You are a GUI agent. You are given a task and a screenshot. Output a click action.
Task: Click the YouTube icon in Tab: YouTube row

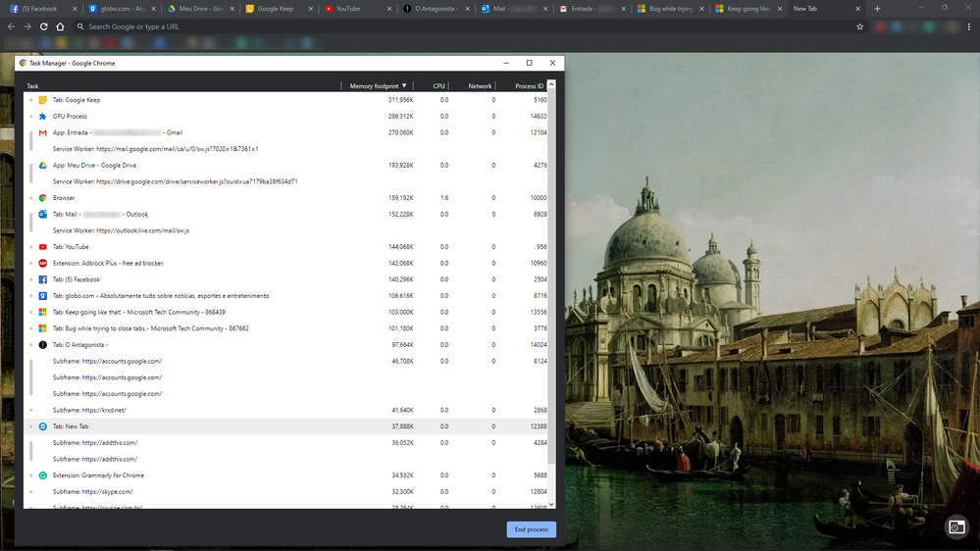point(42,247)
